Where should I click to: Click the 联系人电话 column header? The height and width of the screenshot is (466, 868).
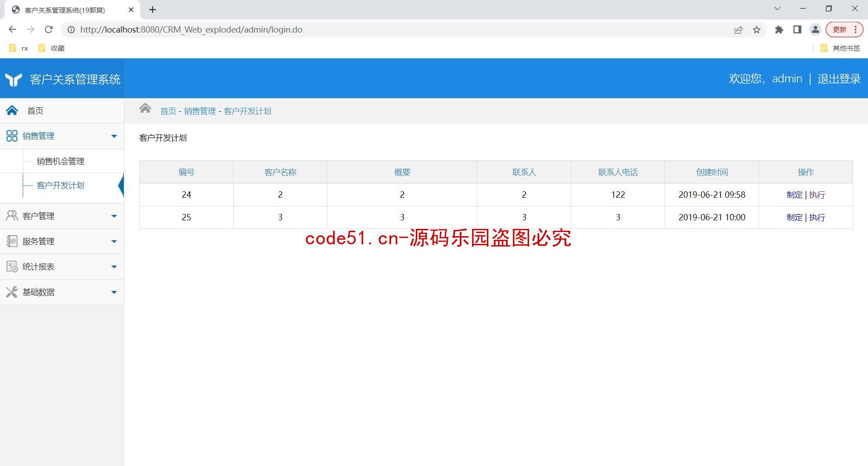[618, 172]
